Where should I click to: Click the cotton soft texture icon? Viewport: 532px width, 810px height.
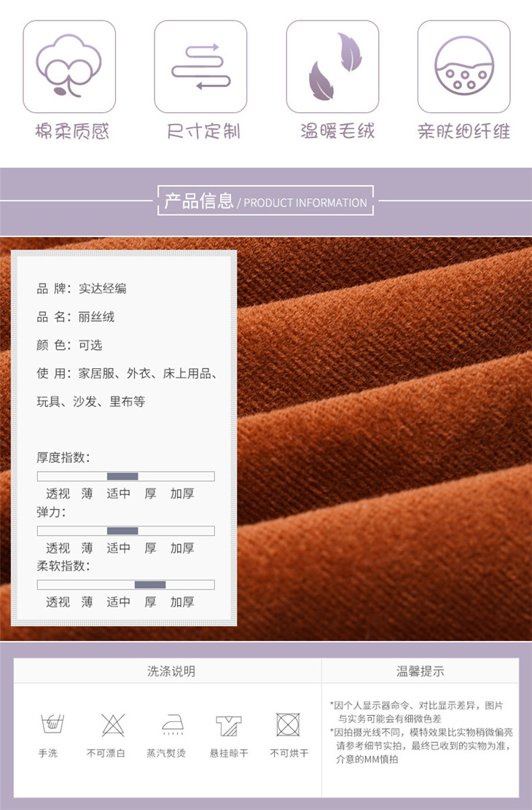point(69,66)
